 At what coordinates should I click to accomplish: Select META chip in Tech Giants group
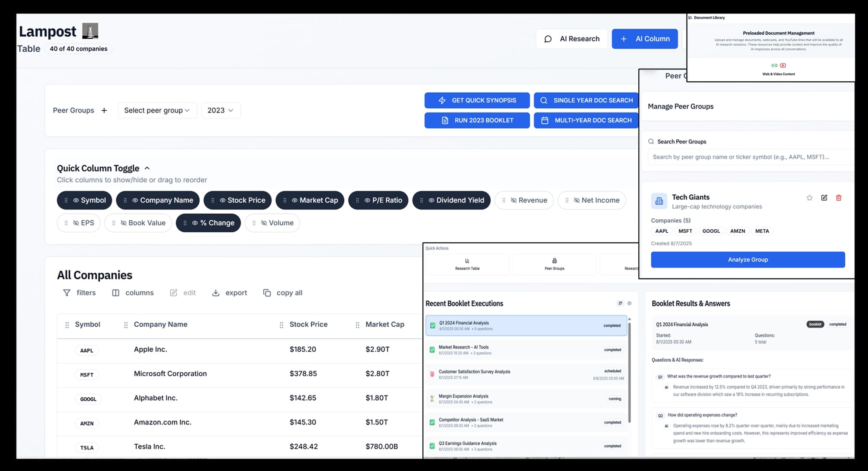[762, 231]
